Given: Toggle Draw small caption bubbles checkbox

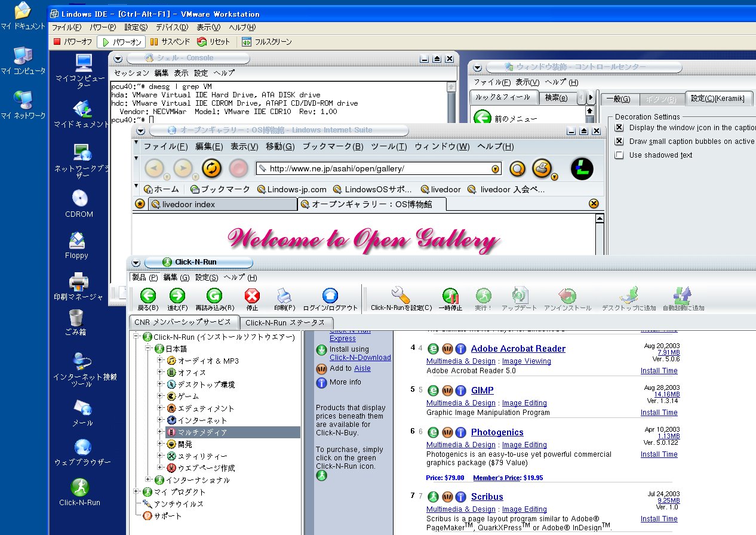Looking at the screenshot, I should coord(619,142).
